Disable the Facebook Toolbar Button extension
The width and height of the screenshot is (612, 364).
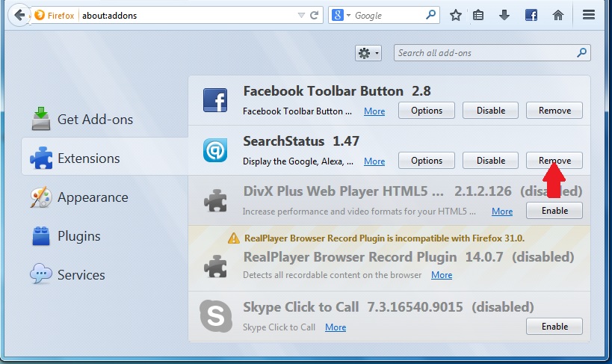(491, 111)
